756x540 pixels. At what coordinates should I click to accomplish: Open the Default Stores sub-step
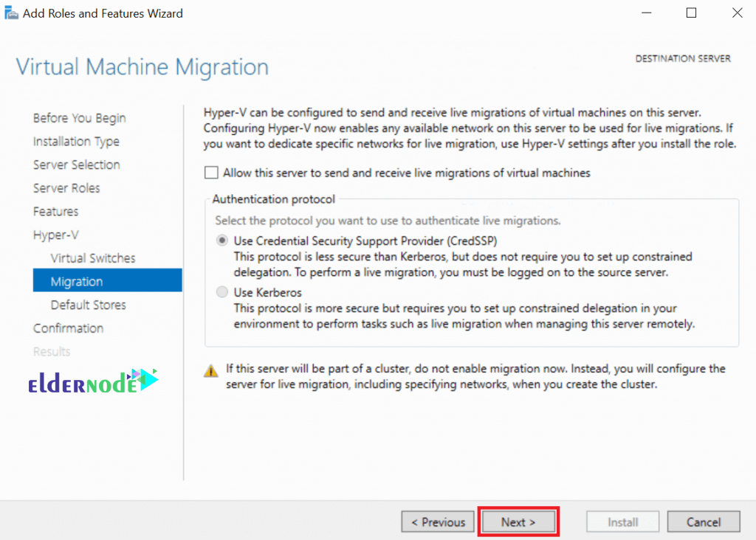point(89,305)
